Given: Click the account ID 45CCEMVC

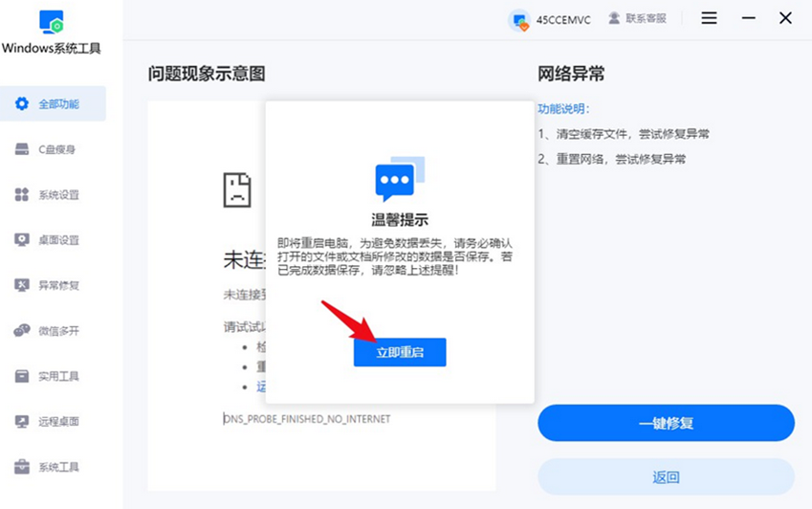Looking at the screenshot, I should pos(563,20).
